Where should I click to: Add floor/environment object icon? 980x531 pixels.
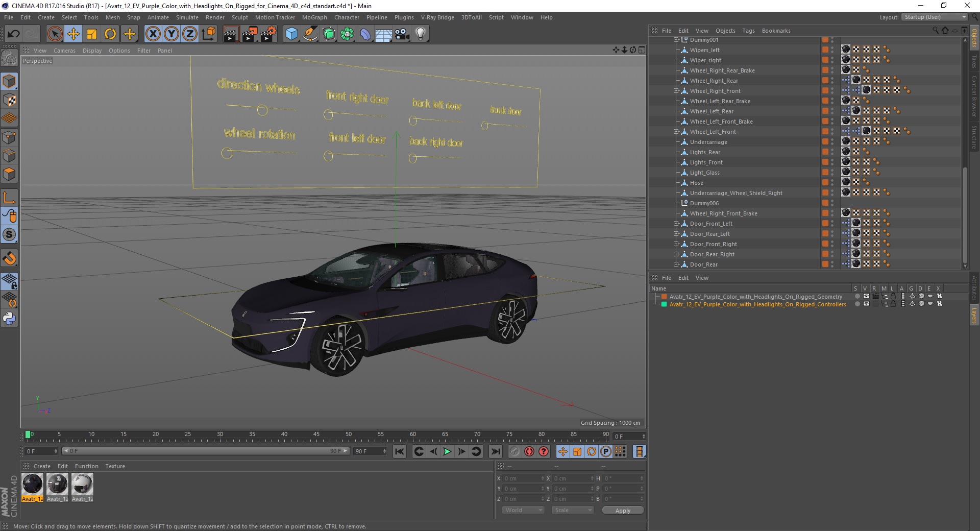[383, 34]
